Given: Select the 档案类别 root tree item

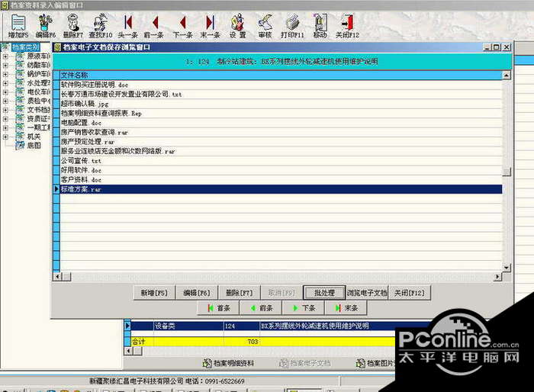Looking at the screenshot, I should (x=25, y=47).
